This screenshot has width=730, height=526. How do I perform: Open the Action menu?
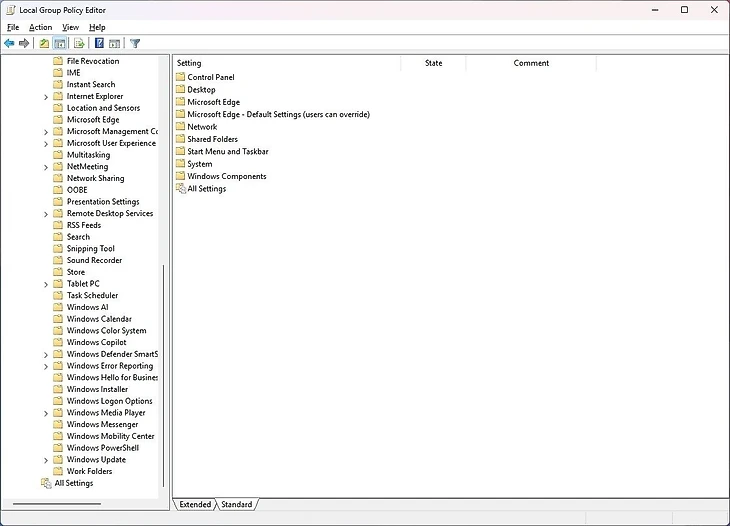pos(40,27)
